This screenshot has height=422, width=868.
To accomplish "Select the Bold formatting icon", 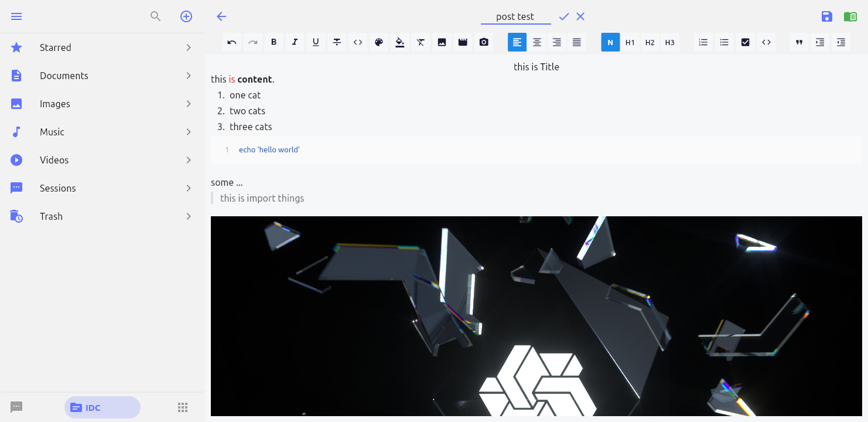I will click(x=274, y=42).
